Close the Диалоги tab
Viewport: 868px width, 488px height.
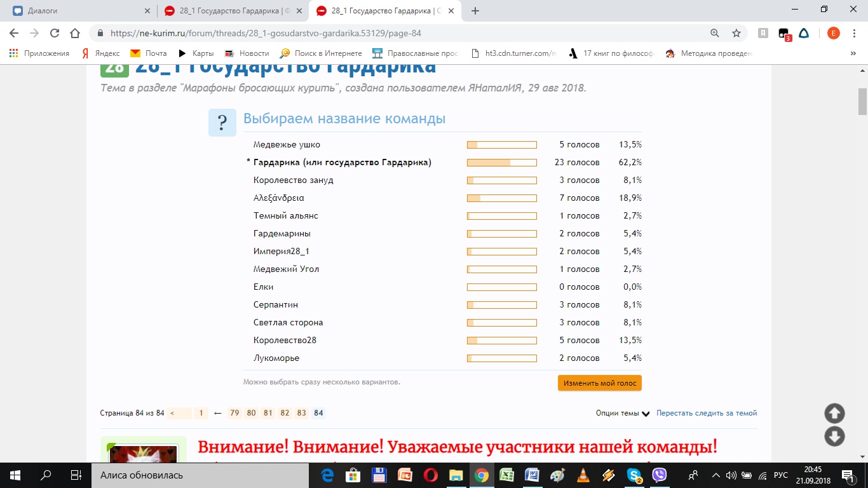pos(147,10)
